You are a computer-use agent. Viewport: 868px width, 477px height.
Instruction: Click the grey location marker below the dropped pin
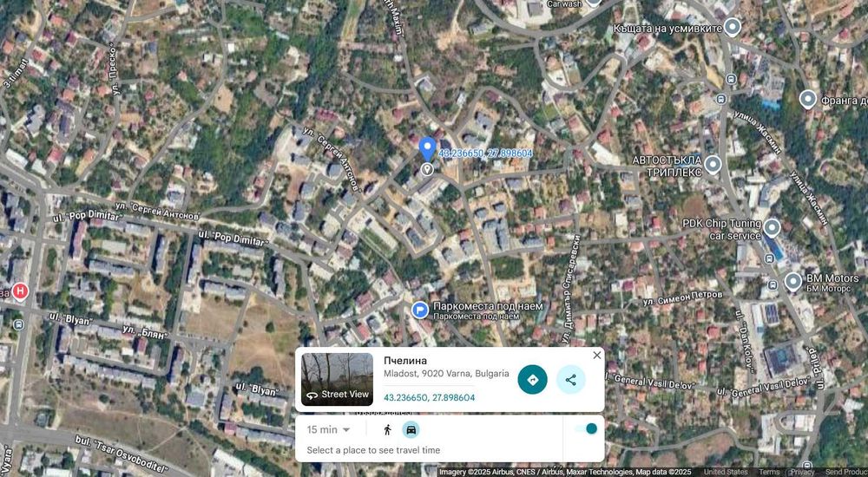point(427,169)
